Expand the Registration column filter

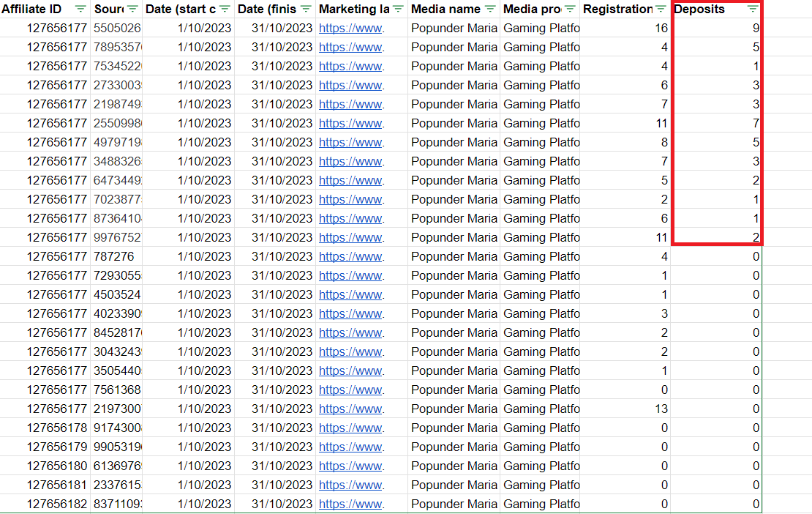[x=661, y=10]
